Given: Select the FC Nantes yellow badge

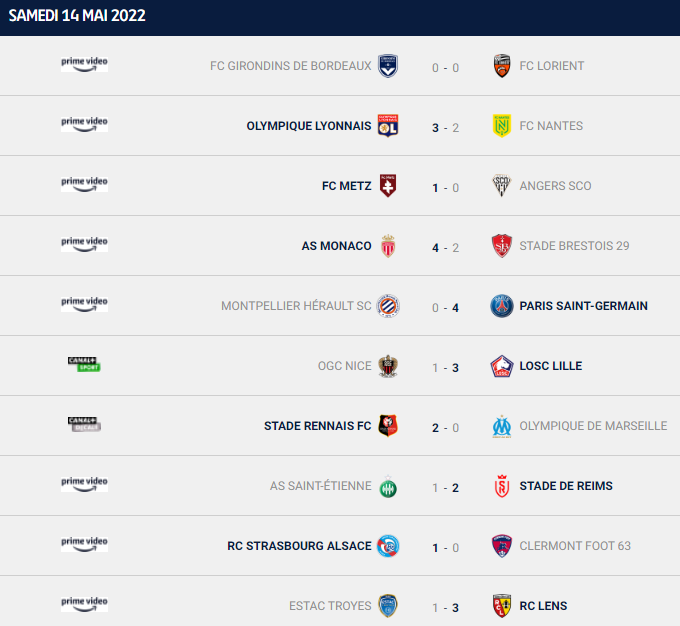Looking at the screenshot, I should click(x=502, y=126).
